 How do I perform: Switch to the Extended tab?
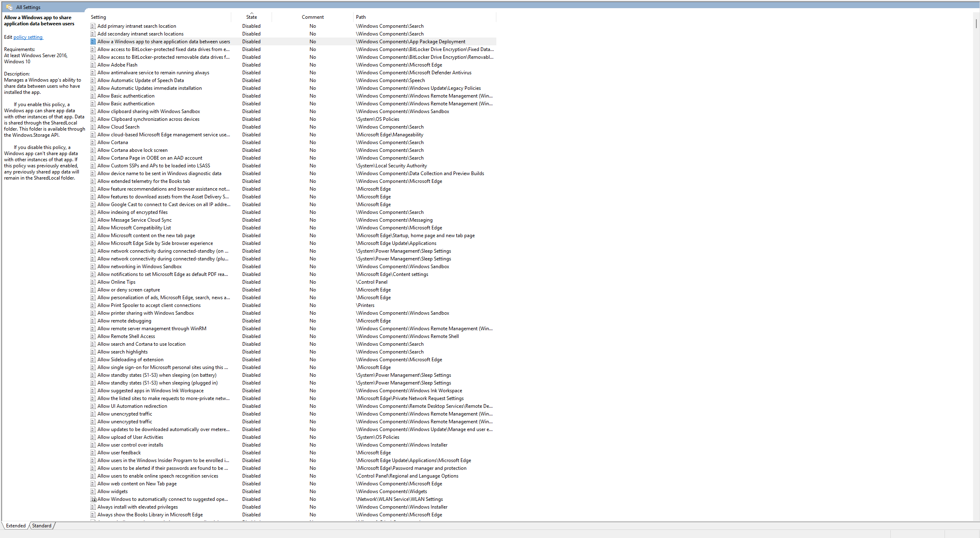[16, 526]
